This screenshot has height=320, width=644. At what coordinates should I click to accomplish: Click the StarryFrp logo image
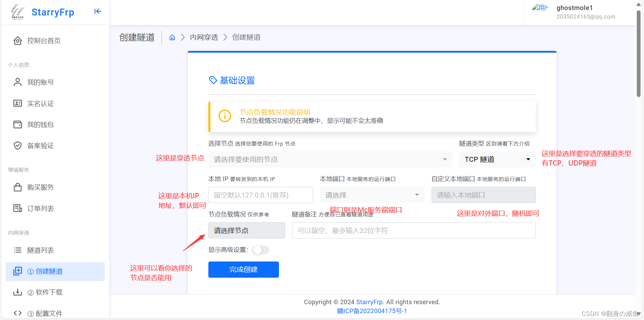coord(17,12)
